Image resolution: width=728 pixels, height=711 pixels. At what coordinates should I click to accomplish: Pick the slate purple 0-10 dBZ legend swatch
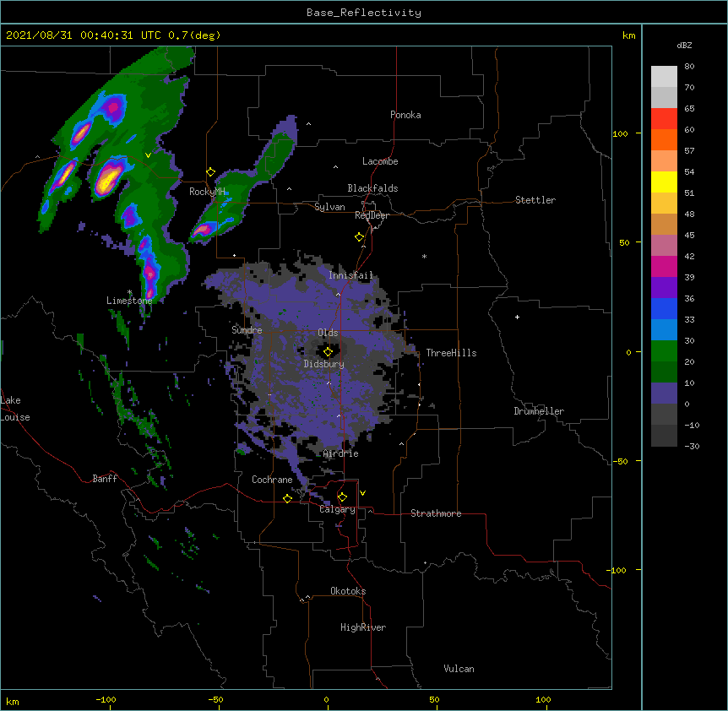664,393
